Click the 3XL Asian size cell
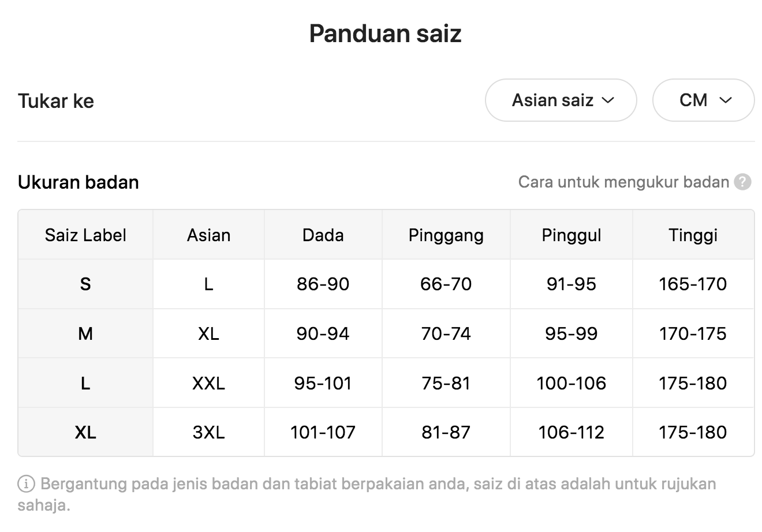The image size is (762, 532). [208, 432]
